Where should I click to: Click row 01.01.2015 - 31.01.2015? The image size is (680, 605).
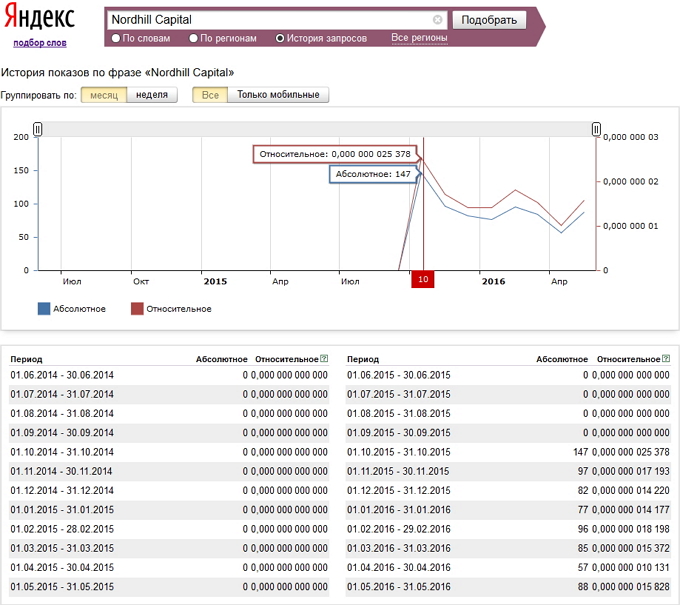pos(169,510)
